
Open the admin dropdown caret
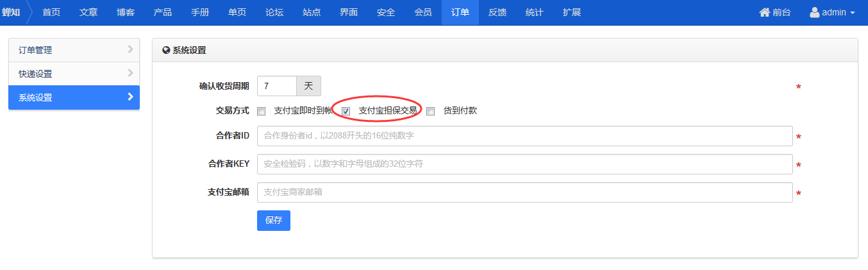[853, 13]
